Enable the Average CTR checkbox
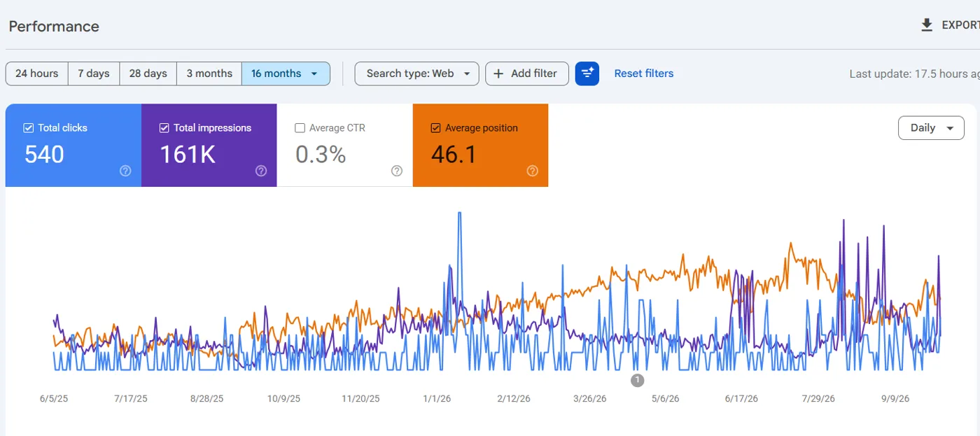Screen dimensions: 980x436 click(300, 128)
